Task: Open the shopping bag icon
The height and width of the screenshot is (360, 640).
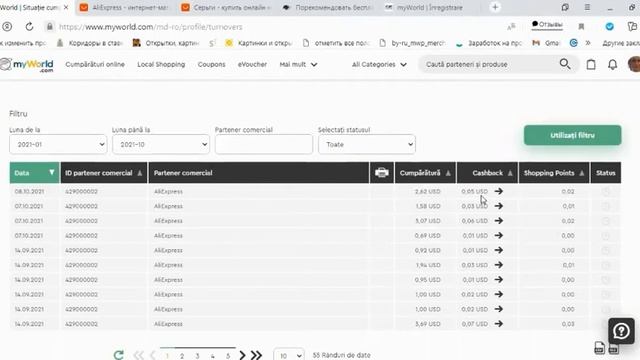Action: click(x=591, y=64)
